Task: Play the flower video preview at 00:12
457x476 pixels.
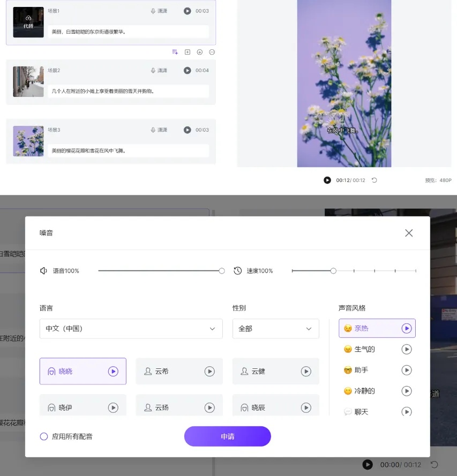Action: coord(327,180)
